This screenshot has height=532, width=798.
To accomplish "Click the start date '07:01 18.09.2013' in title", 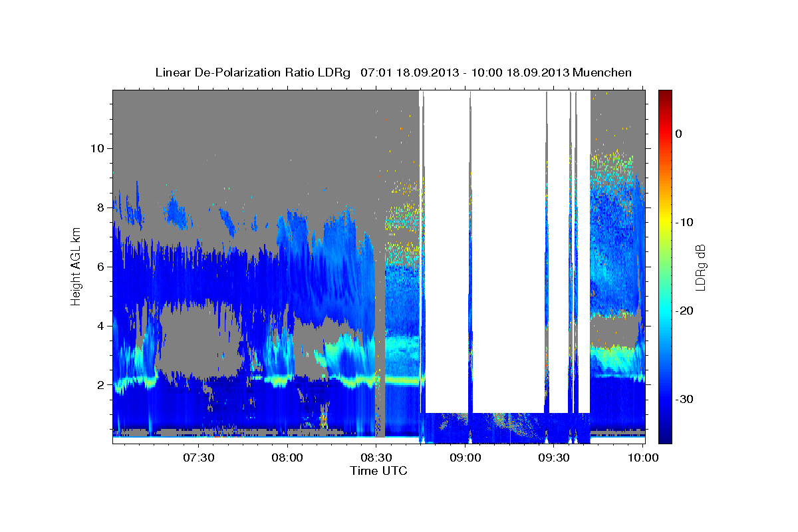I will pyautogui.click(x=409, y=72).
